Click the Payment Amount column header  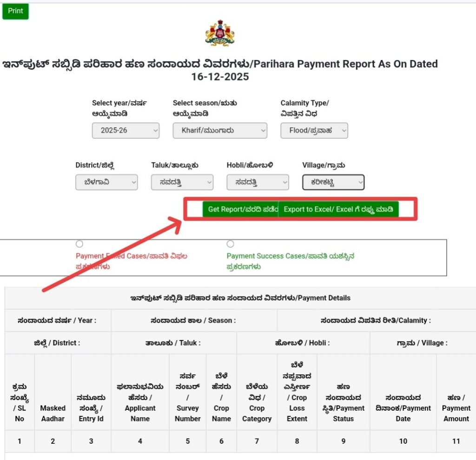(x=456, y=408)
